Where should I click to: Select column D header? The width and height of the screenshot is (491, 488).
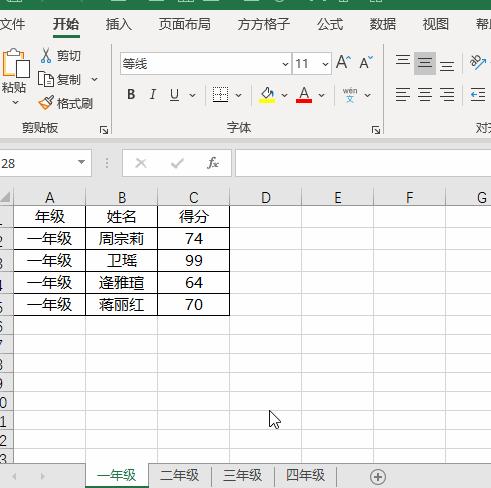(266, 197)
